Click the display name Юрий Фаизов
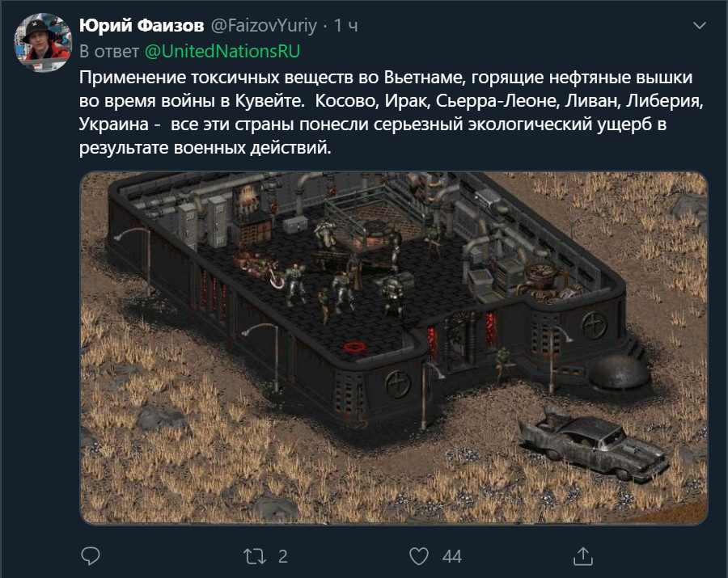 click(142, 26)
